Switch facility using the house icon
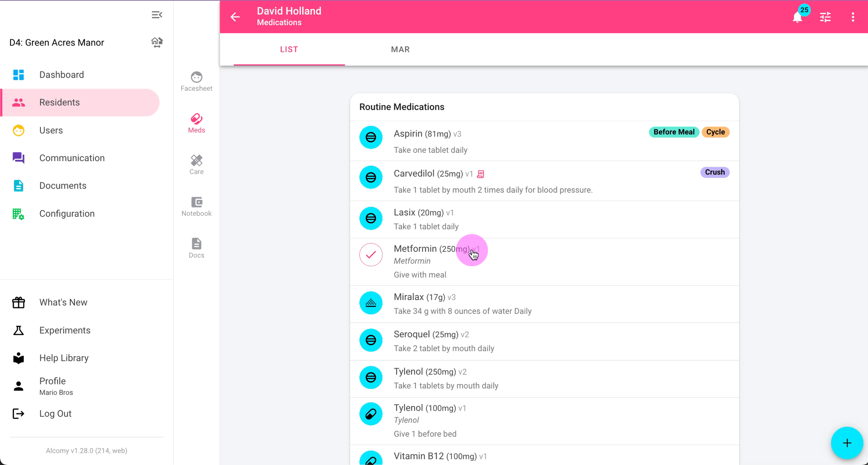 tap(157, 42)
